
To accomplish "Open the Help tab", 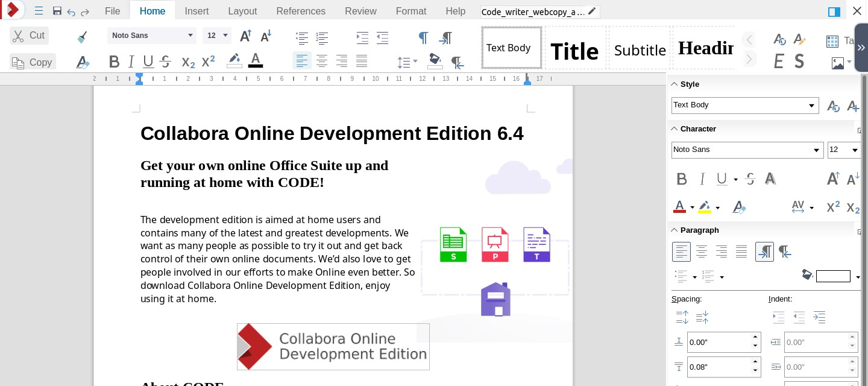I will pyautogui.click(x=456, y=11).
